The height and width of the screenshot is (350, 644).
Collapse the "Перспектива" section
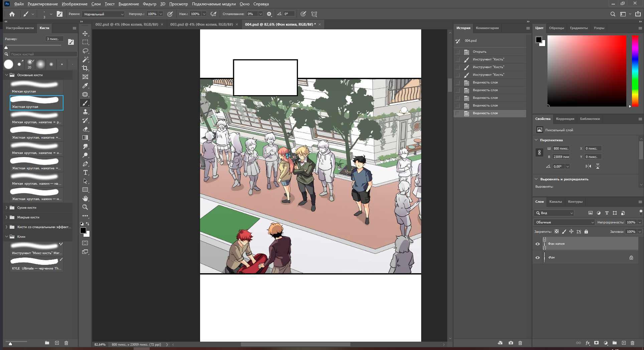[536, 140]
